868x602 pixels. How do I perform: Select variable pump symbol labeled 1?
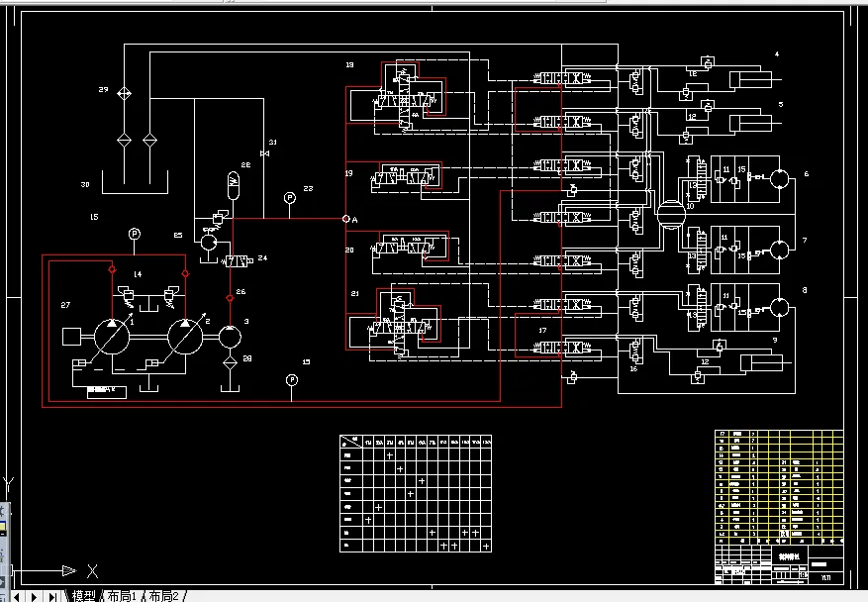pos(112,337)
